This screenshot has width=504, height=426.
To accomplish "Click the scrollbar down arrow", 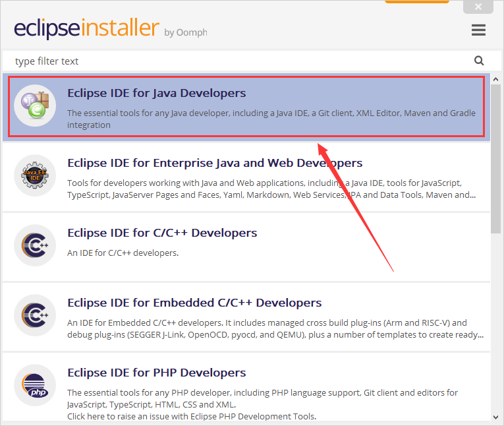I will coord(495,416).
